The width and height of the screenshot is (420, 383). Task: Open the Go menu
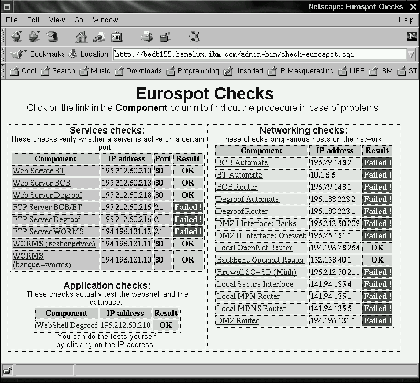[x=79, y=20]
